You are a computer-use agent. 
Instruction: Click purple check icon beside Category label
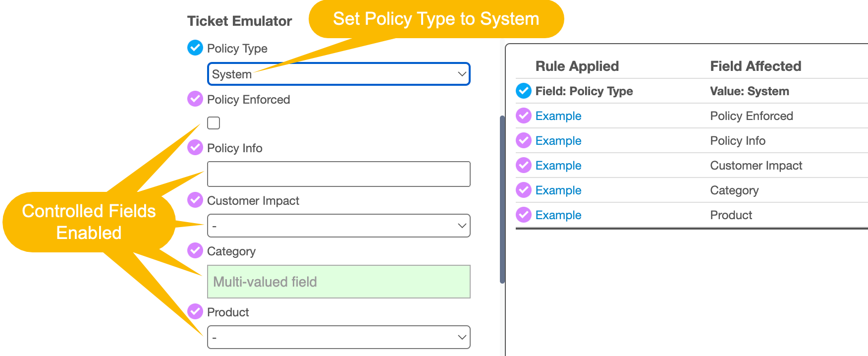pos(195,251)
